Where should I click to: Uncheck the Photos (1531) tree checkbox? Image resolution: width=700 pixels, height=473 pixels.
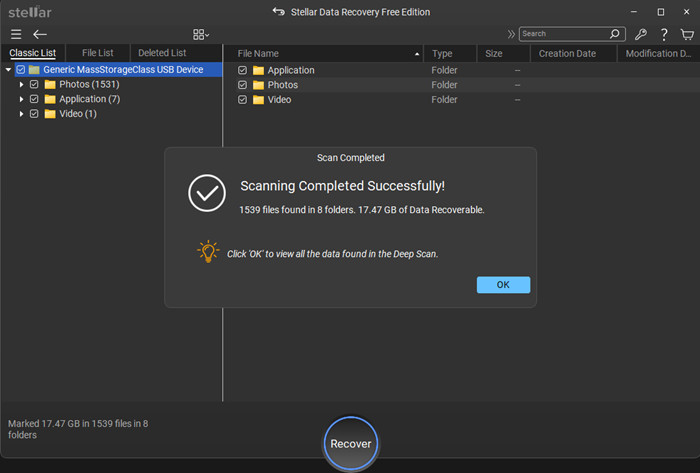[35, 85]
